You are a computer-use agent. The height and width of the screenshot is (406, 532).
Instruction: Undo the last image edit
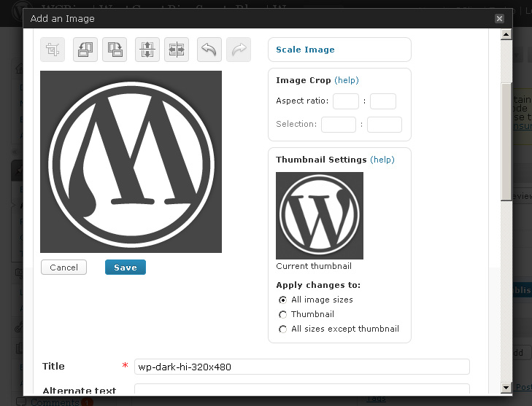click(209, 50)
